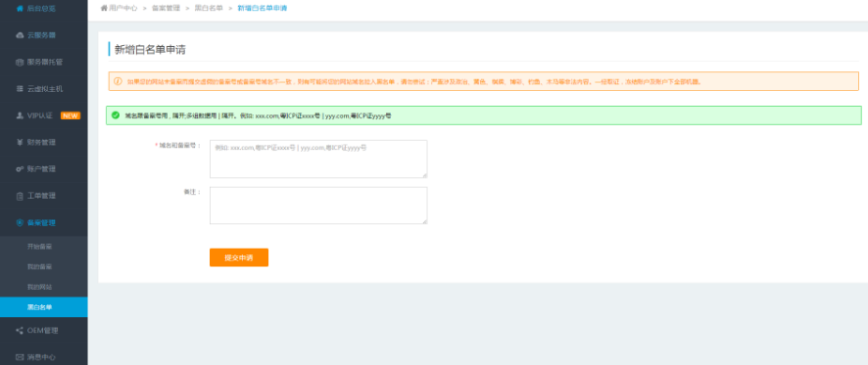Open 云服务器 cloud icon in sidebar
868x365 pixels.
point(20,35)
